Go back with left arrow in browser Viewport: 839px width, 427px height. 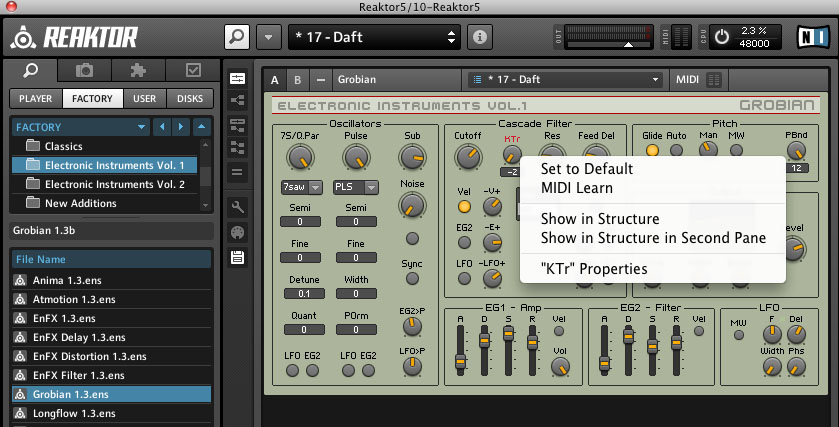tap(162, 127)
